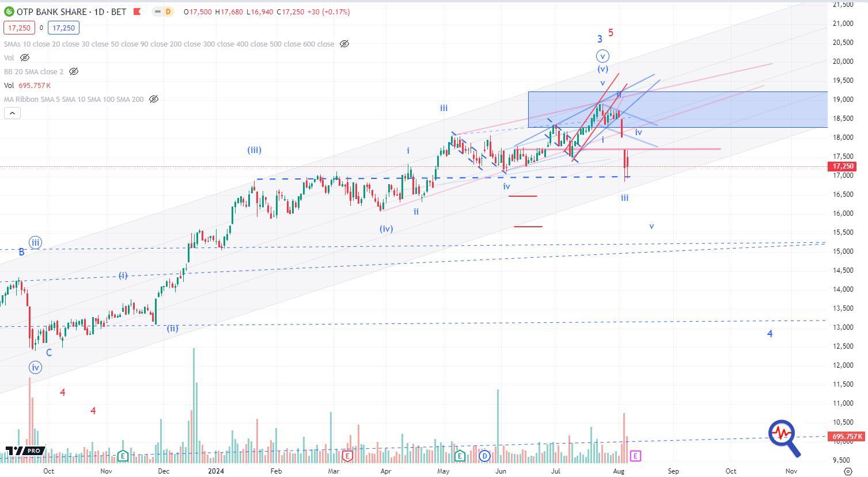Toggle visibility of the SMAs indicator
Screen dimensions: 868x477
pyautogui.click(x=344, y=44)
